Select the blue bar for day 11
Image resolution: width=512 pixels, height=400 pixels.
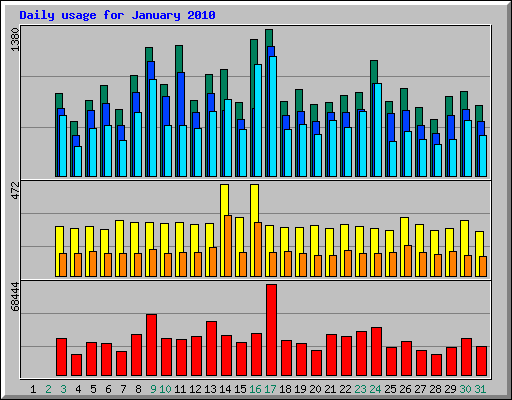click(181, 99)
